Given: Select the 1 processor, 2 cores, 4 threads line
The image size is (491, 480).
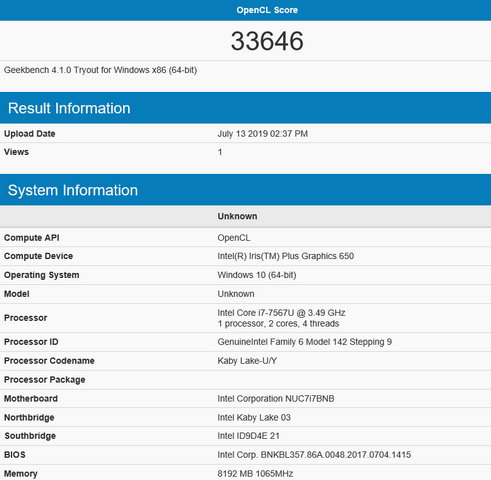Looking at the screenshot, I should click(x=278, y=324).
